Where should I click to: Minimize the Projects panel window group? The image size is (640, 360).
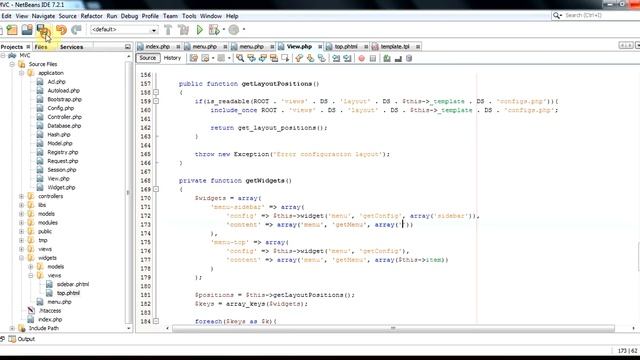pos(128,47)
